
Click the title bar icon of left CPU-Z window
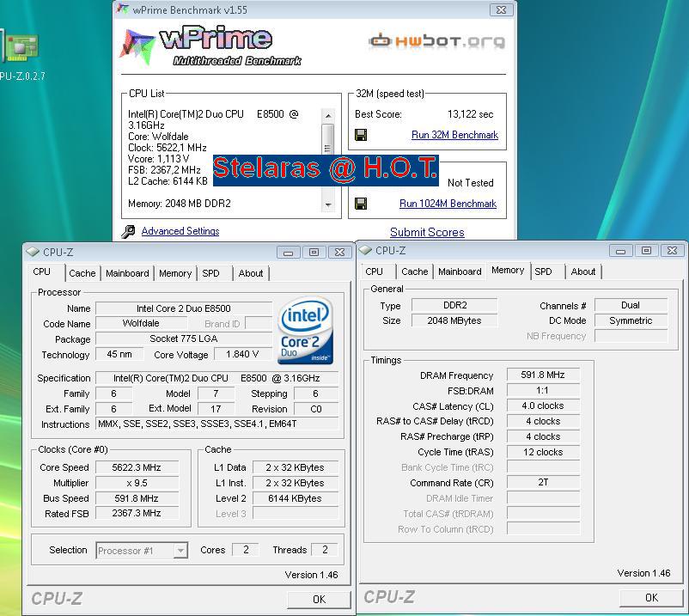[33, 252]
